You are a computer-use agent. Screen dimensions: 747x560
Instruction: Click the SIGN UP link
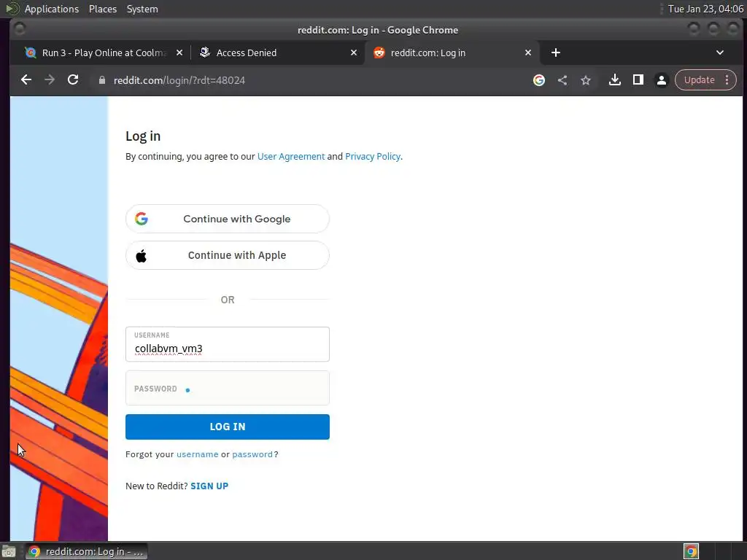click(209, 486)
